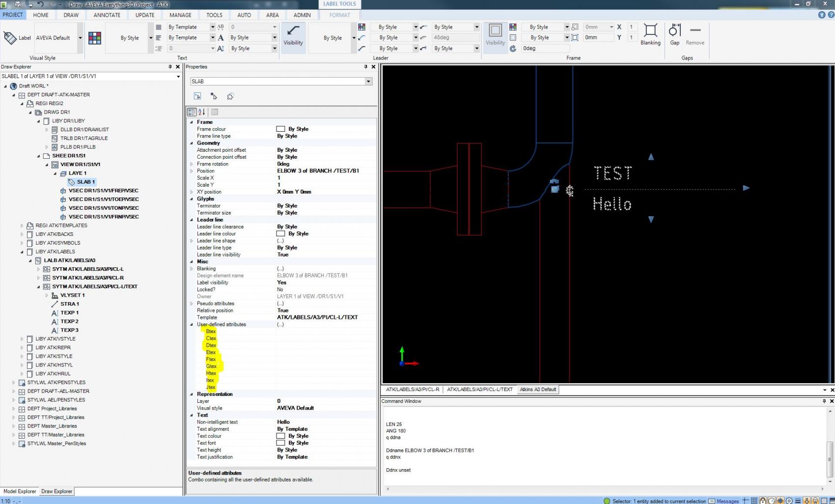
Task: Click the frame rotation icon beside 0deg
Action: [x=513, y=48]
